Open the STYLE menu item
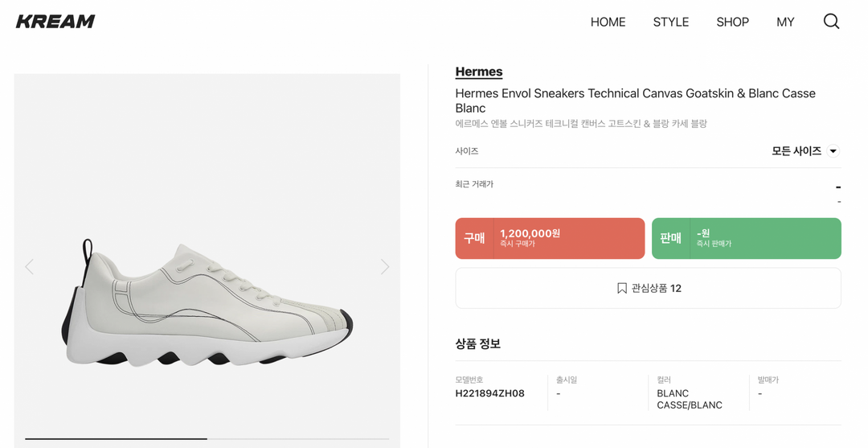Viewport: 868px width, 448px height. (x=670, y=22)
